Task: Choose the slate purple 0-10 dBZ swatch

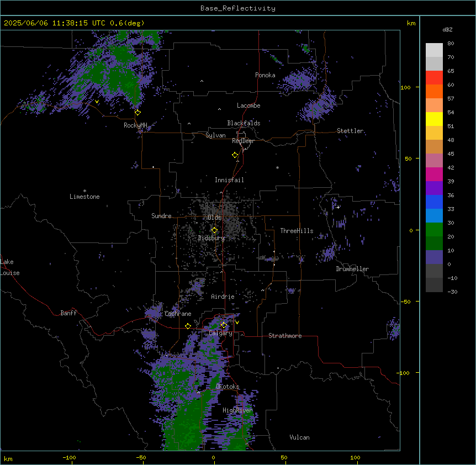Action: pyautogui.click(x=434, y=257)
